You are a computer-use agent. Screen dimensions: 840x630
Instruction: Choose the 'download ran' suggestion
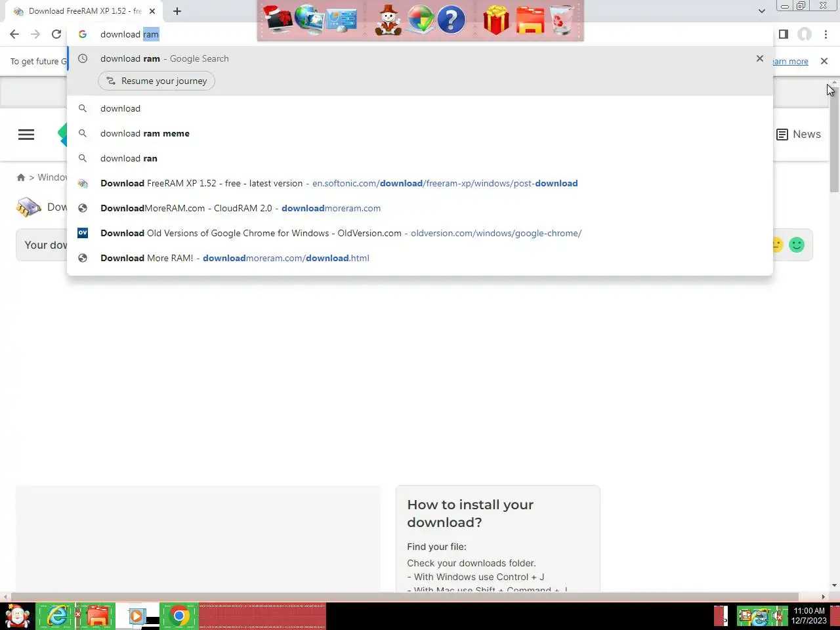pyautogui.click(x=420, y=158)
